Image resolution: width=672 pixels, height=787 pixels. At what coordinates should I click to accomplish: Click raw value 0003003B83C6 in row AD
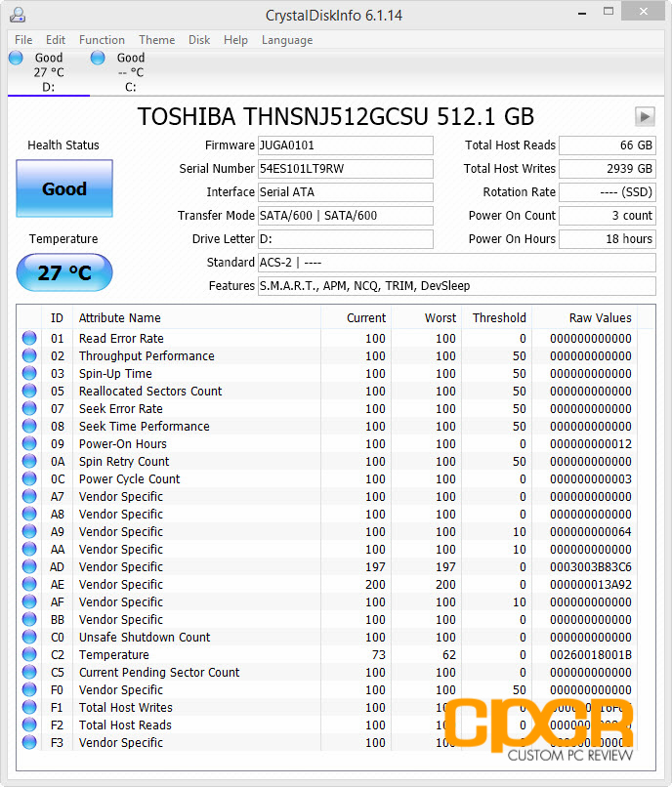(x=591, y=566)
